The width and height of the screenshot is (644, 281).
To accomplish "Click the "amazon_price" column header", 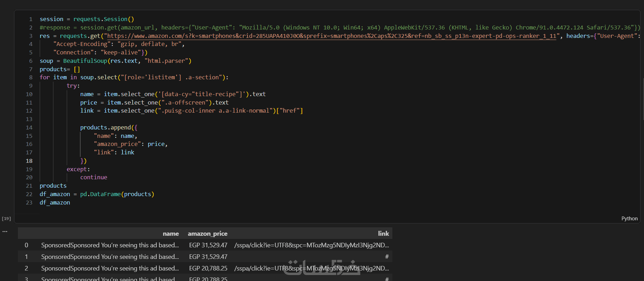I will (x=207, y=234).
